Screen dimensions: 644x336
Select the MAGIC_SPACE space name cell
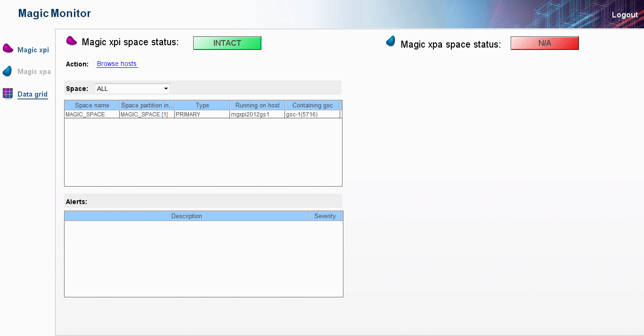click(x=92, y=115)
